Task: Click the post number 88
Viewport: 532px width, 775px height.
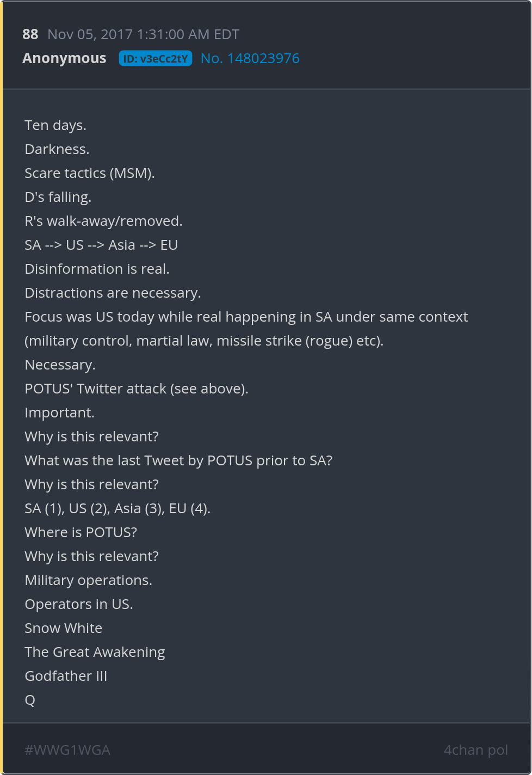Action: pos(30,34)
